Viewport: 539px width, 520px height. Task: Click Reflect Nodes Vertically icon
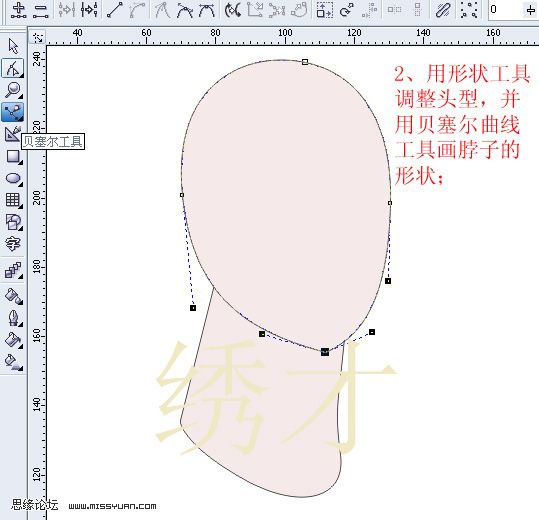click(x=417, y=9)
